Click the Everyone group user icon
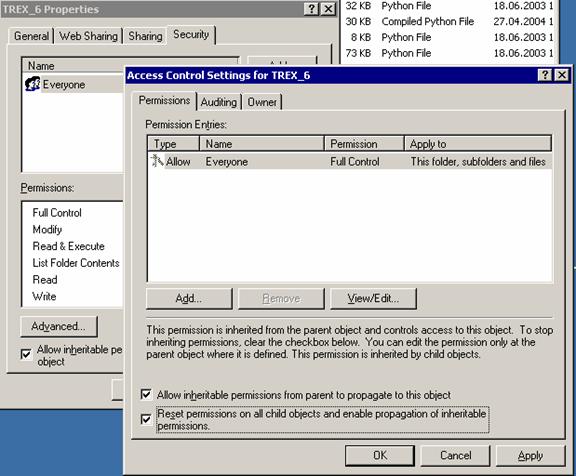Image resolution: width=576 pixels, height=476 pixels. [32, 84]
